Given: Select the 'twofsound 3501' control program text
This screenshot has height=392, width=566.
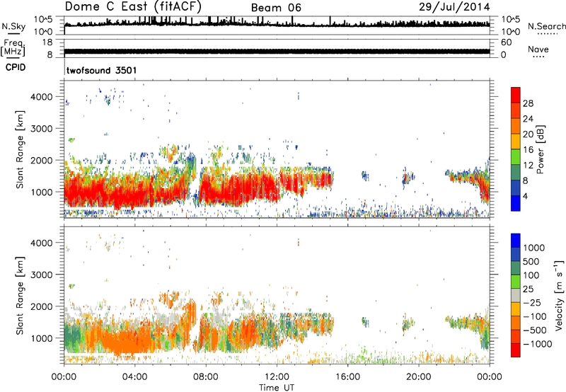Looking at the screenshot, I should [x=101, y=70].
